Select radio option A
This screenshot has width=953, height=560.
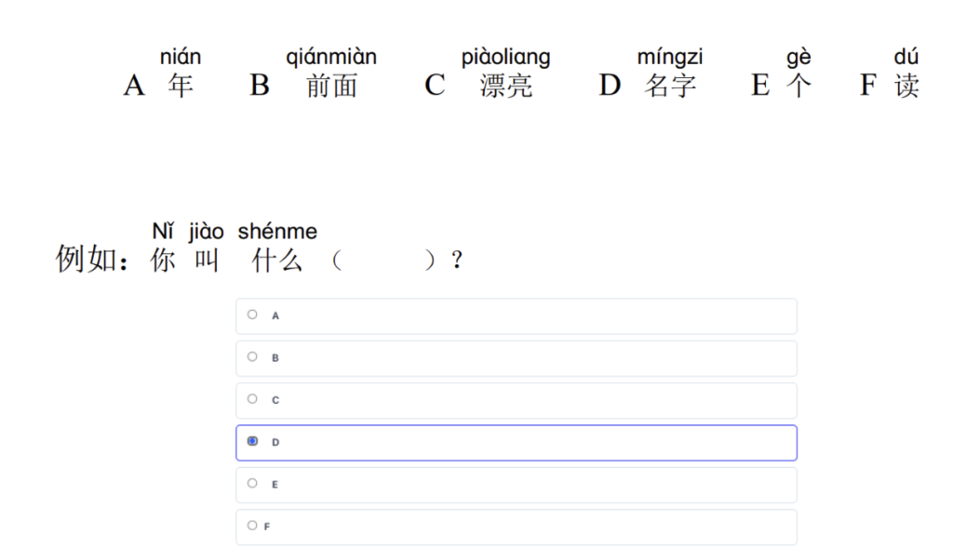[x=252, y=315]
